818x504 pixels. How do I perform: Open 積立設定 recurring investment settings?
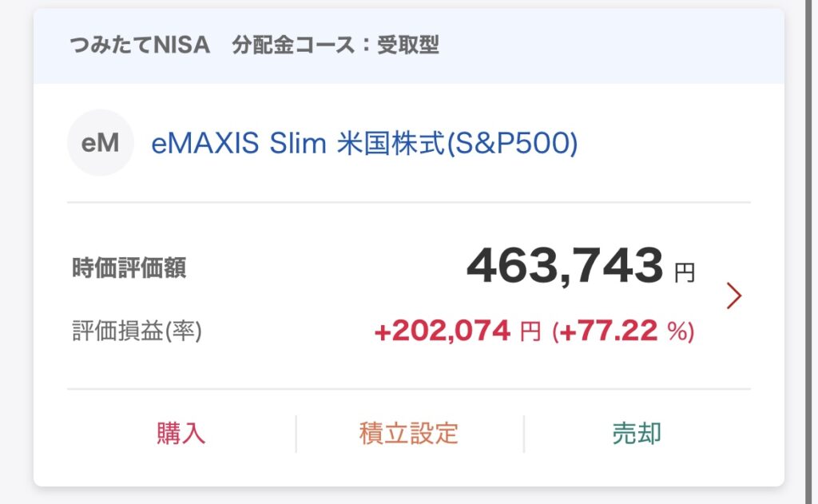coord(409,434)
